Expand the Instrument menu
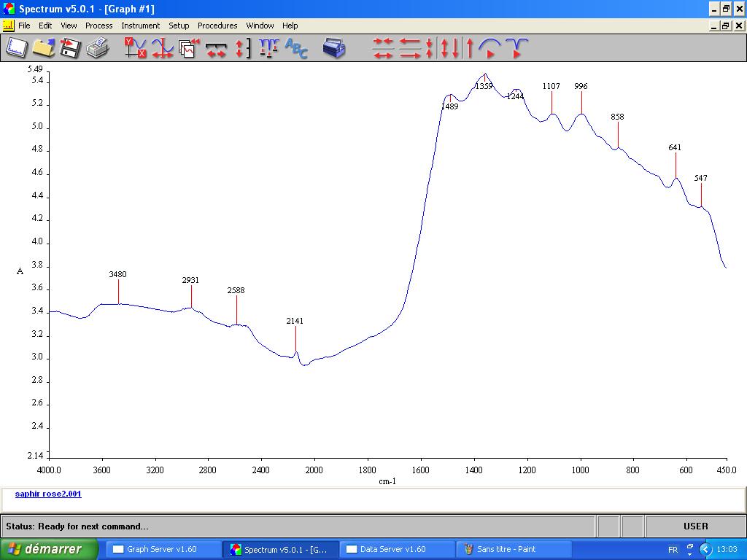The image size is (747, 560). coord(140,26)
